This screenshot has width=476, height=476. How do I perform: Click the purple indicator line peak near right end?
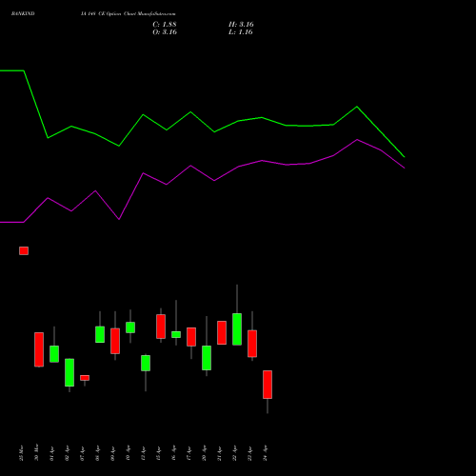[357, 140]
